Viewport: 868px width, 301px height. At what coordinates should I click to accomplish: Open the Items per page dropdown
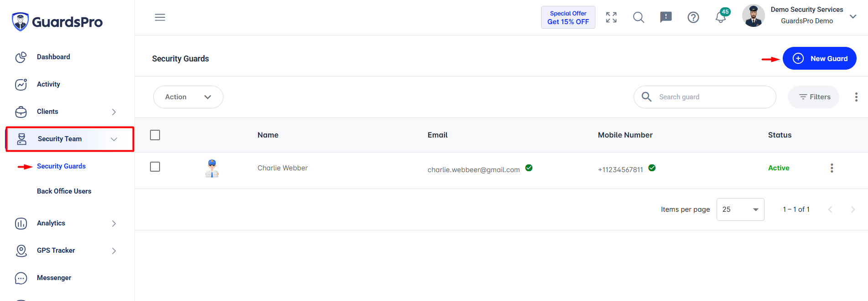[x=740, y=209]
